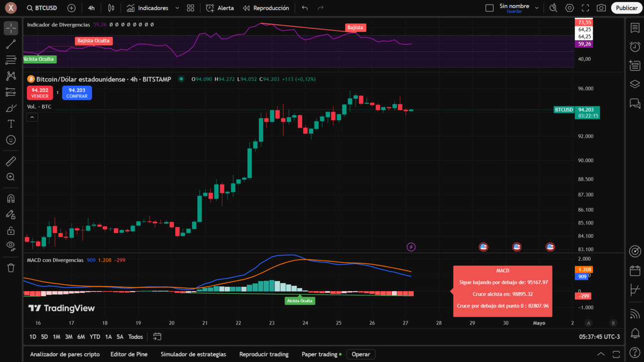
Task: Select the ruler measure tool
Action: (11, 161)
